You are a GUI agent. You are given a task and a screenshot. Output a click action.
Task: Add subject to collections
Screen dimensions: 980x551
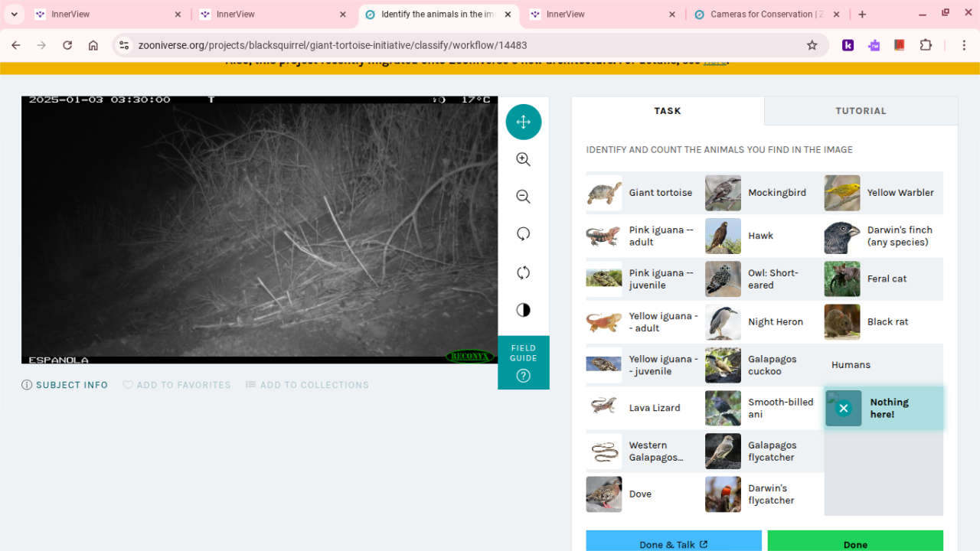click(x=307, y=385)
